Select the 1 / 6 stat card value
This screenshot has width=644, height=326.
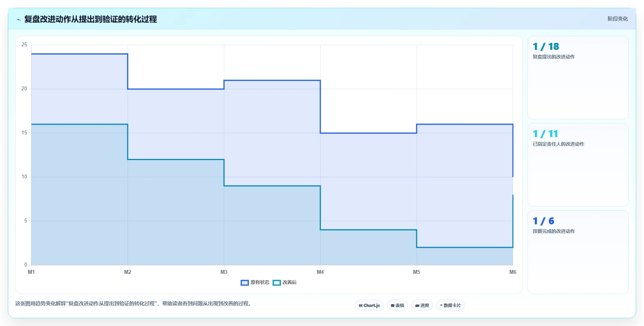(x=543, y=221)
